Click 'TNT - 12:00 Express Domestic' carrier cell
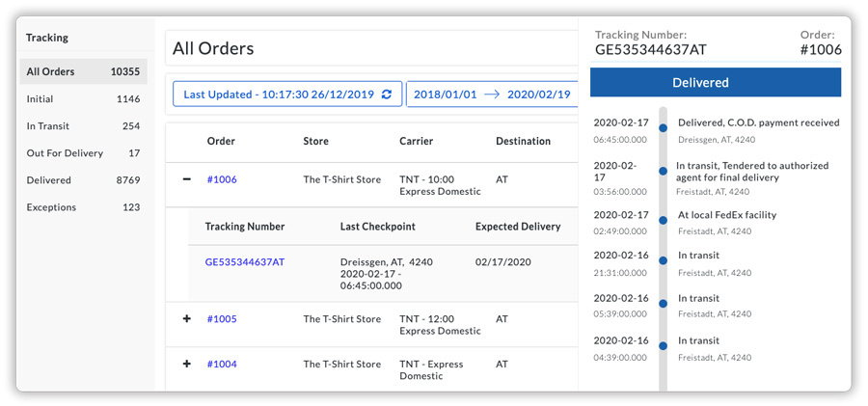The image size is (868, 406). [440, 325]
